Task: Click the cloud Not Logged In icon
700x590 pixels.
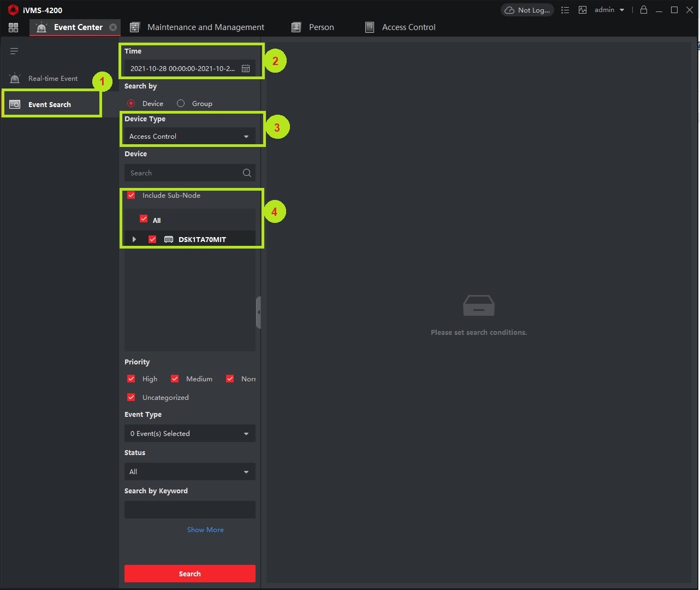Action: [x=509, y=10]
